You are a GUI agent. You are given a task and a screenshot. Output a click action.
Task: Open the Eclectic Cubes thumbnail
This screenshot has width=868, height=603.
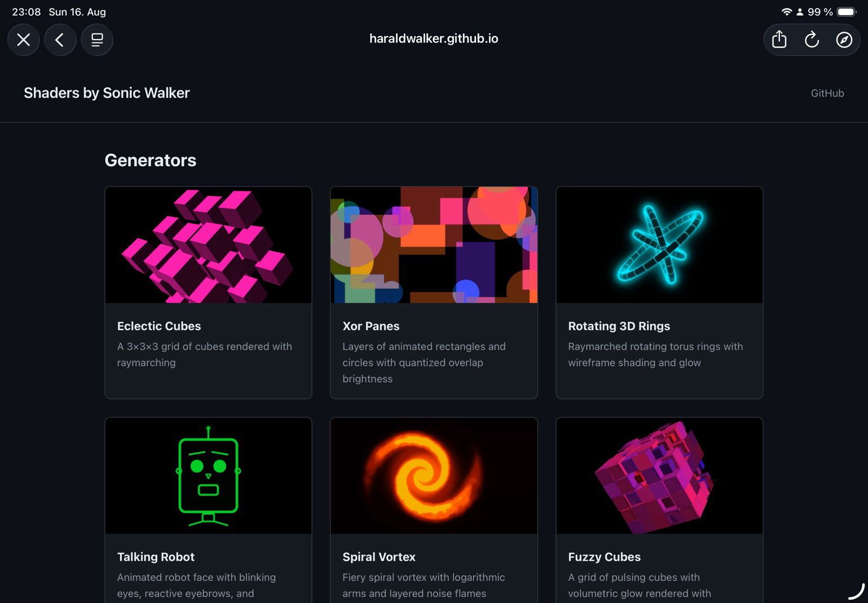[x=209, y=245]
